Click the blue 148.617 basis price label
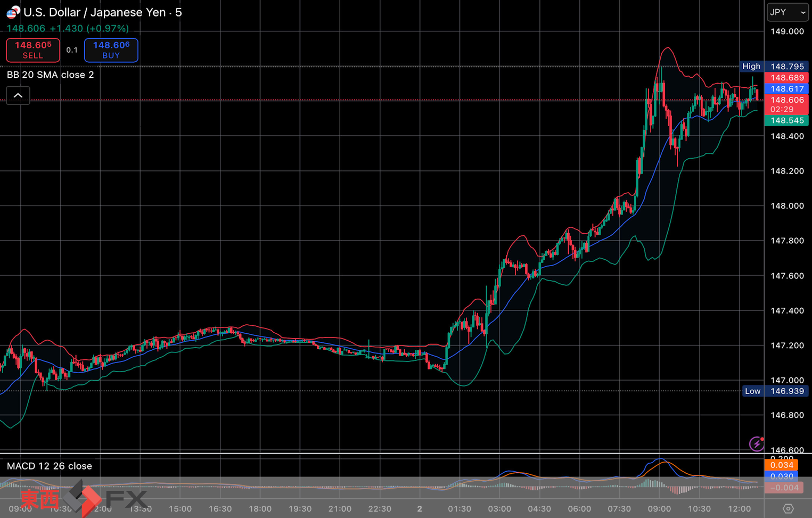This screenshot has height=518, width=812. (786, 89)
